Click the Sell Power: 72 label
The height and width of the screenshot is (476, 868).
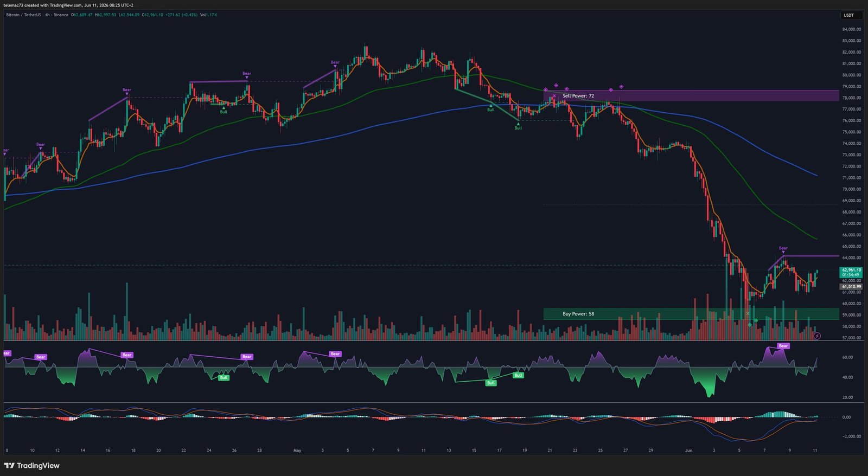point(578,96)
